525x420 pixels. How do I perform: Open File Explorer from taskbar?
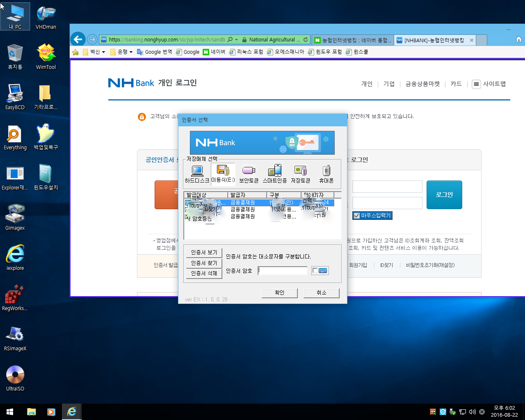tap(32, 412)
